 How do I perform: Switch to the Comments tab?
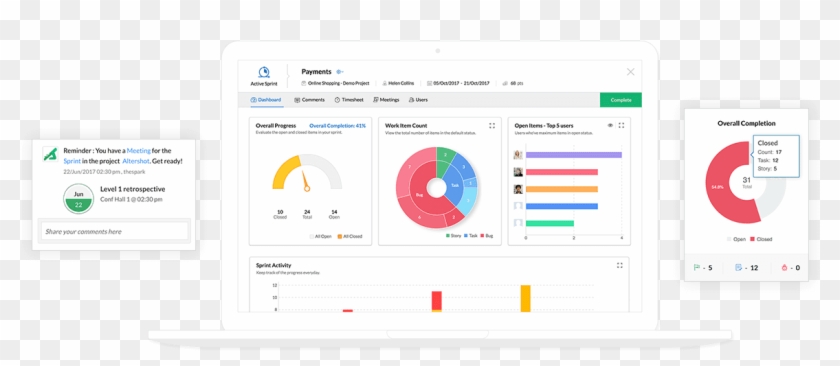click(x=310, y=100)
